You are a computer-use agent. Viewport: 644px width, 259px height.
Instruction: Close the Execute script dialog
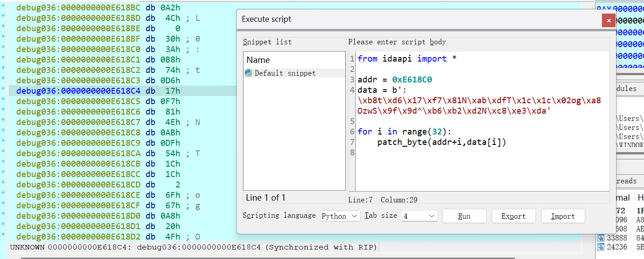[x=608, y=20]
